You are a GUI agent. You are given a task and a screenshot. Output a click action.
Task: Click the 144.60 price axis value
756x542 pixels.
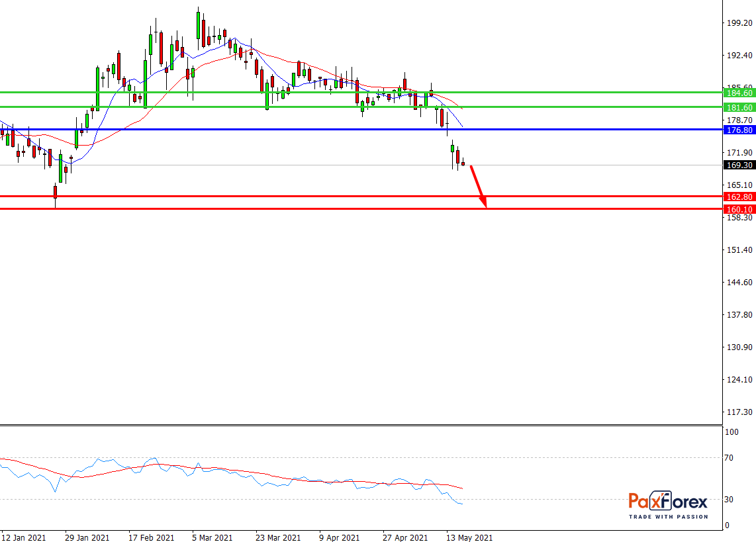click(739, 283)
